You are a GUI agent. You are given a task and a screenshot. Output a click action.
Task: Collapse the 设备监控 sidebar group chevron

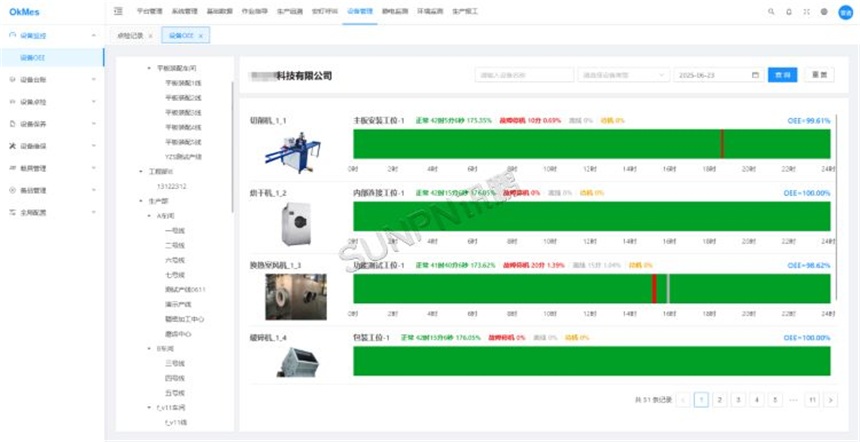94,36
